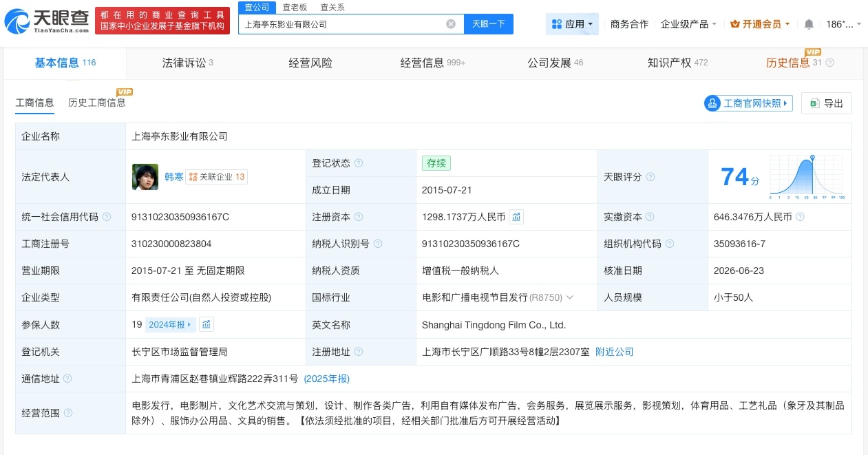Switch to 经营风险 tab
The height and width of the screenshot is (455, 868).
click(x=310, y=63)
